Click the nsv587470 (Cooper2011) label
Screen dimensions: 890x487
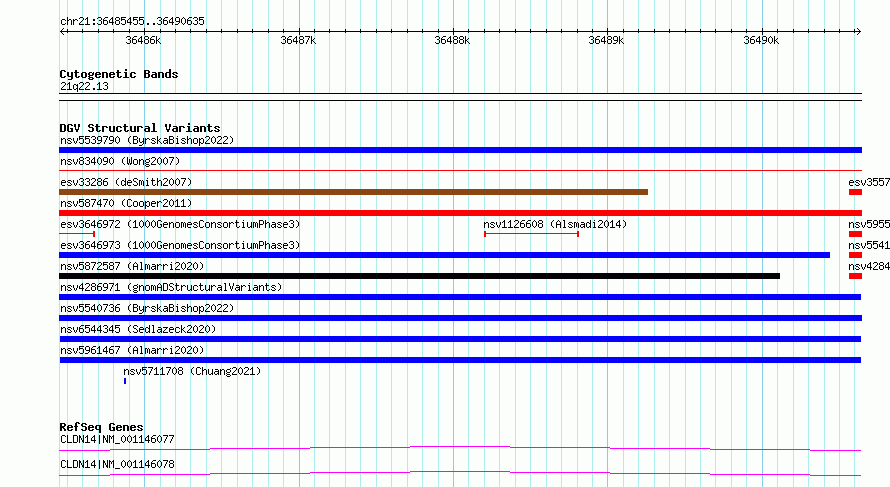point(126,203)
